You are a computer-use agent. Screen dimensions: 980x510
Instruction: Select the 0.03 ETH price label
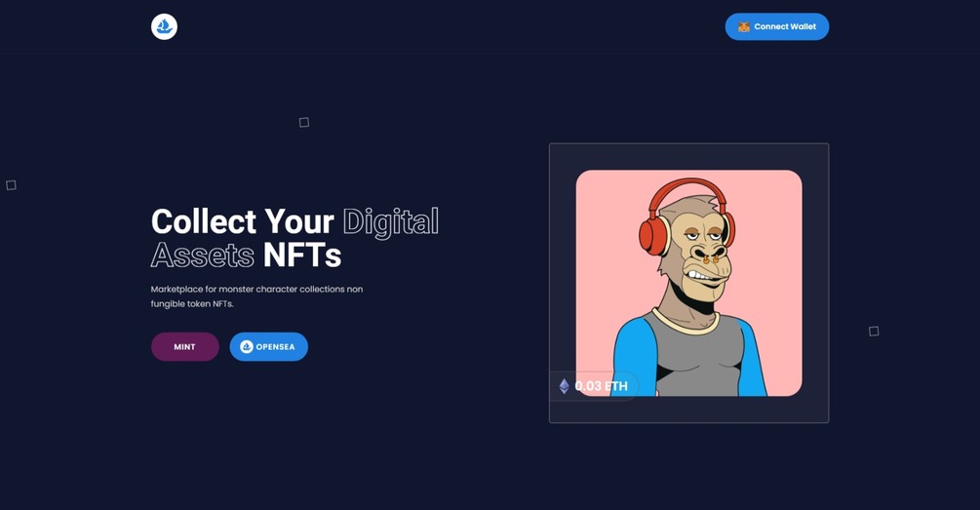(x=602, y=386)
